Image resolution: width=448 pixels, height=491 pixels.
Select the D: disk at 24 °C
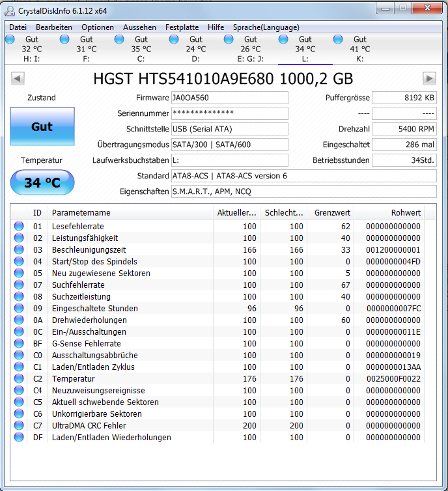point(195,49)
